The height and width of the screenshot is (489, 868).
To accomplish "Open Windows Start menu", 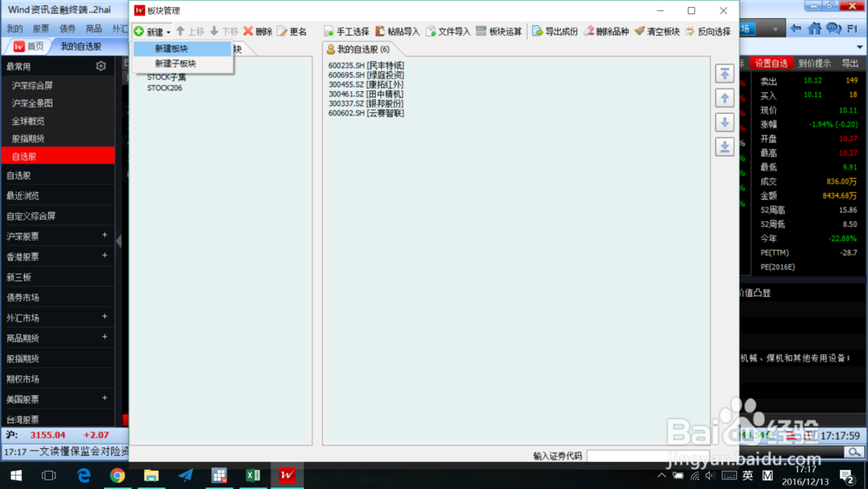I will pos(16,475).
